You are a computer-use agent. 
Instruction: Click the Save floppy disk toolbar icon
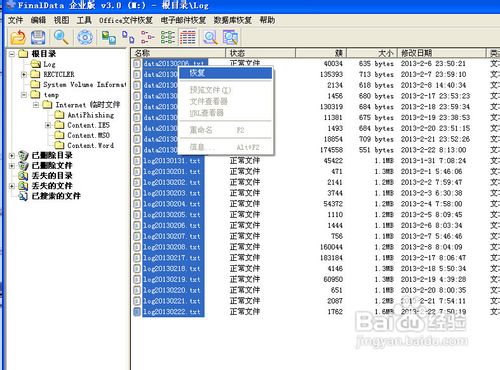tap(38, 37)
